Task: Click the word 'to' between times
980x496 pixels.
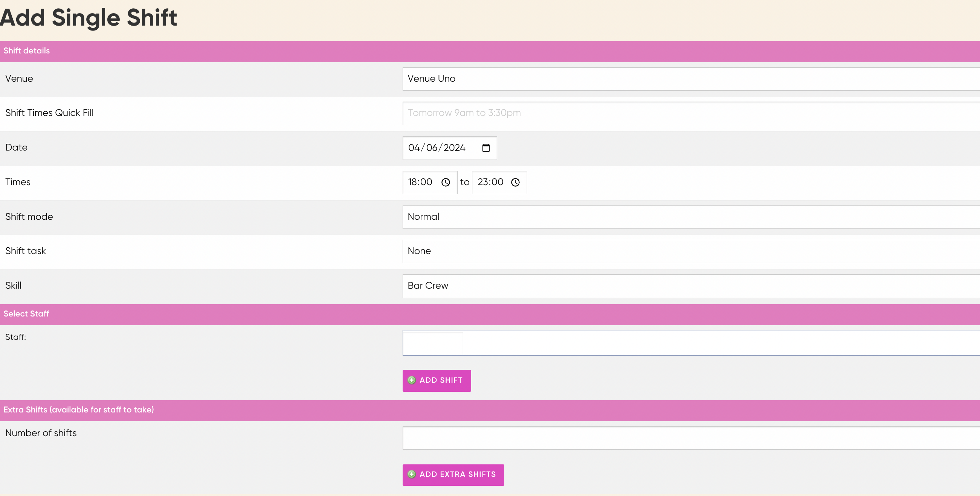Action: tap(464, 183)
